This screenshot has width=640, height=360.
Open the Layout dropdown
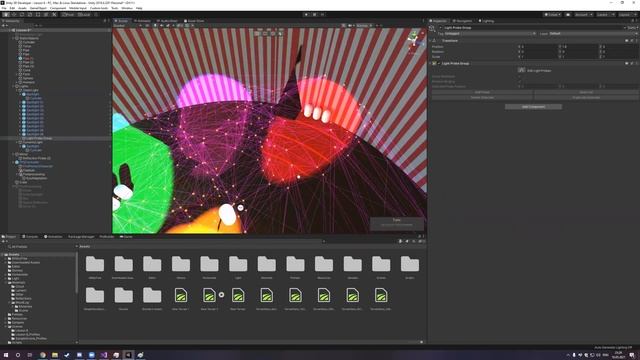coord(627,14)
